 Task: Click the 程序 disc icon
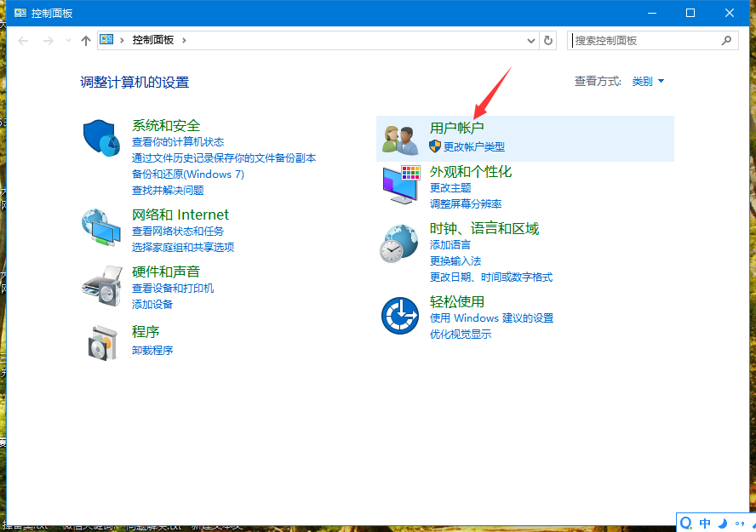point(101,341)
